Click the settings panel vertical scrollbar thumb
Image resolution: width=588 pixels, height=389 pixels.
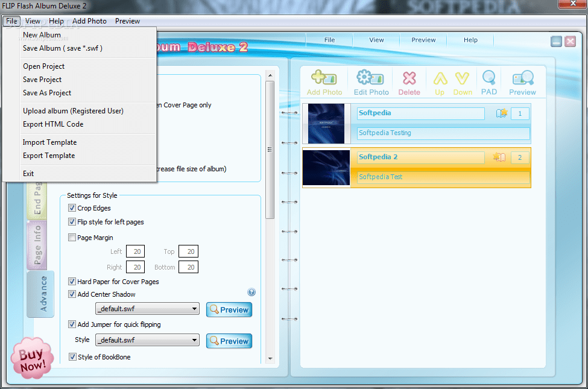(x=270, y=150)
